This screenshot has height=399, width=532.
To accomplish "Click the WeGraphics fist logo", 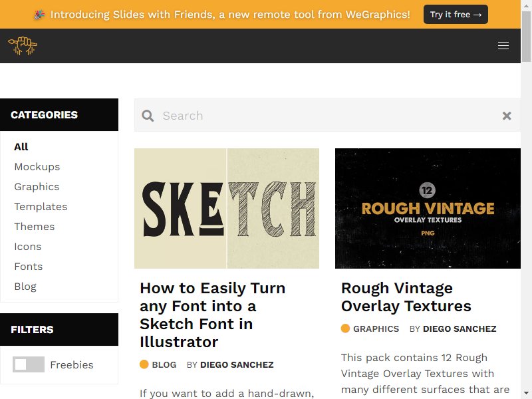I will [x=23, y=46].
